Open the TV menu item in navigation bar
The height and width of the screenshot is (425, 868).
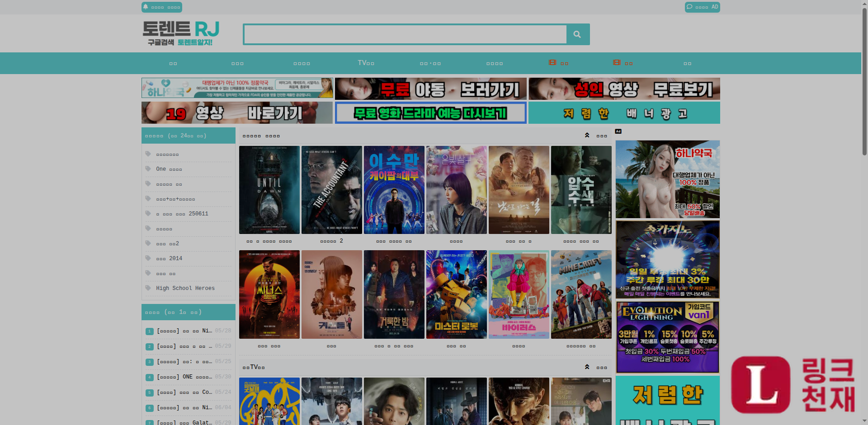(366, 63)
